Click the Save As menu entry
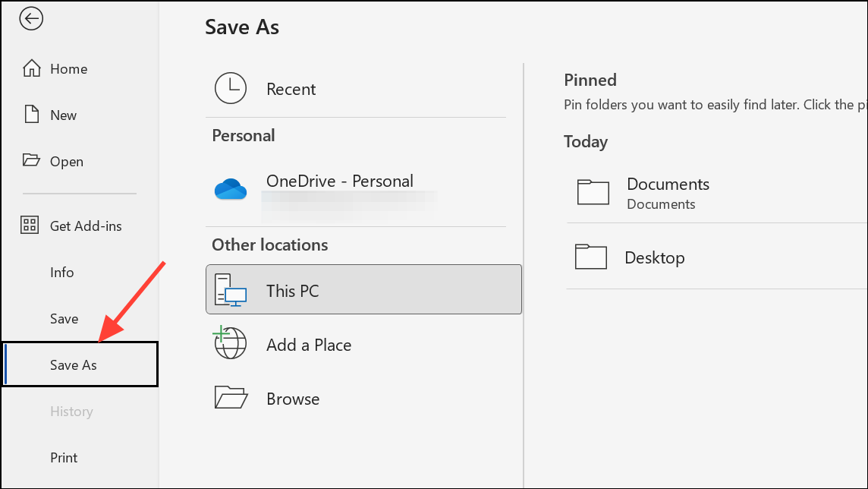Image resolution: width=868 pixels, height=489 pixels. 74,364
